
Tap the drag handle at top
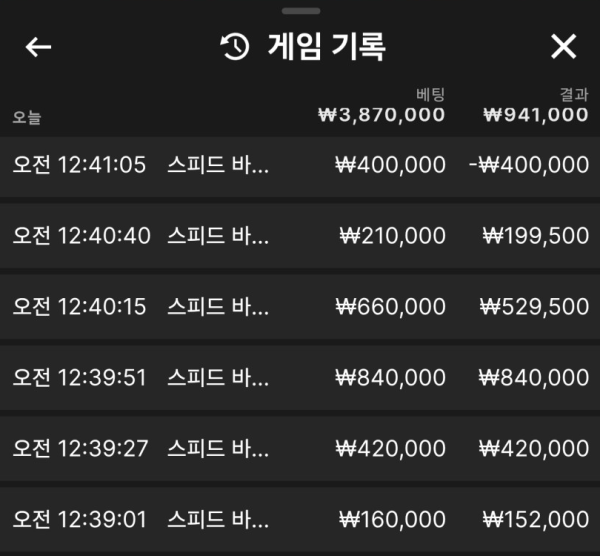[x=301, y=11]
